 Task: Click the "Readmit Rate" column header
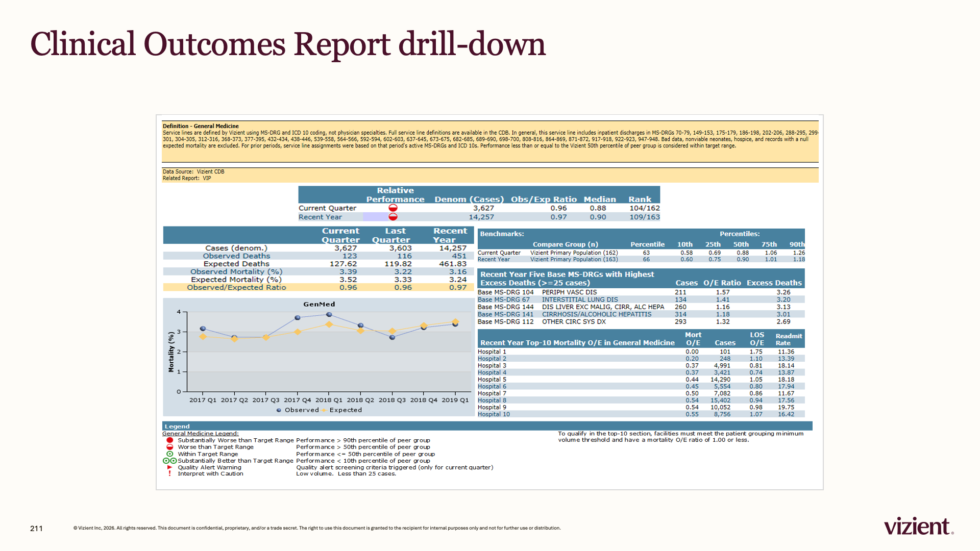pos(789,340)
